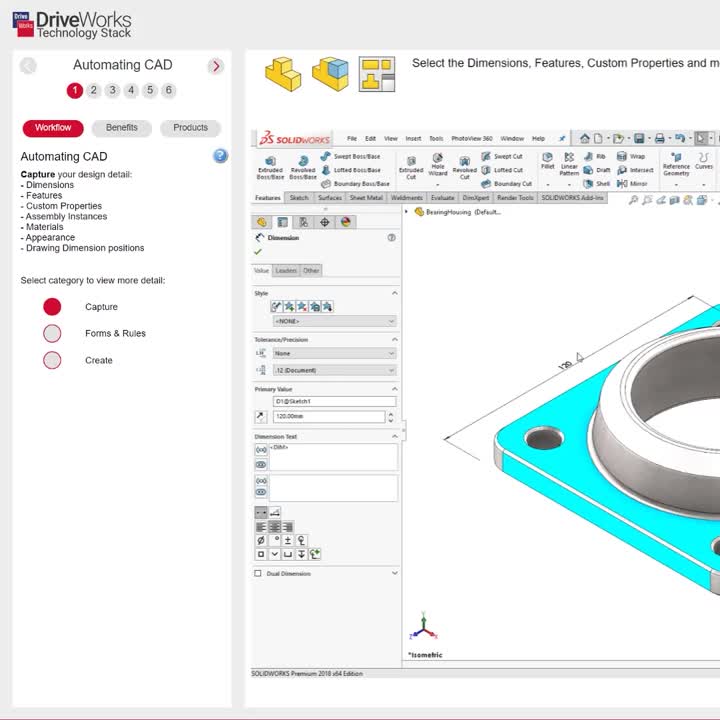Screen dimensions: 720x720
Task: Select the Forms & Rules radio button
Action: pos(52,333)
